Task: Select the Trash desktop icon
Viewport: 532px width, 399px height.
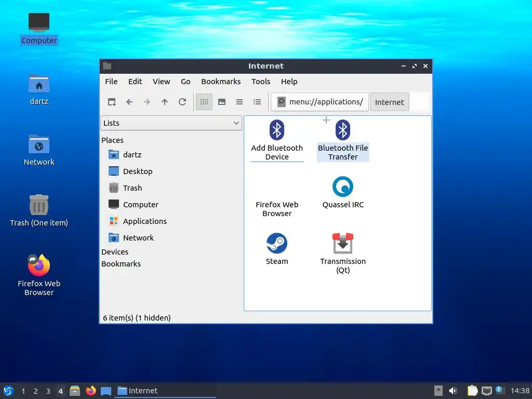Action: [39, 211]
